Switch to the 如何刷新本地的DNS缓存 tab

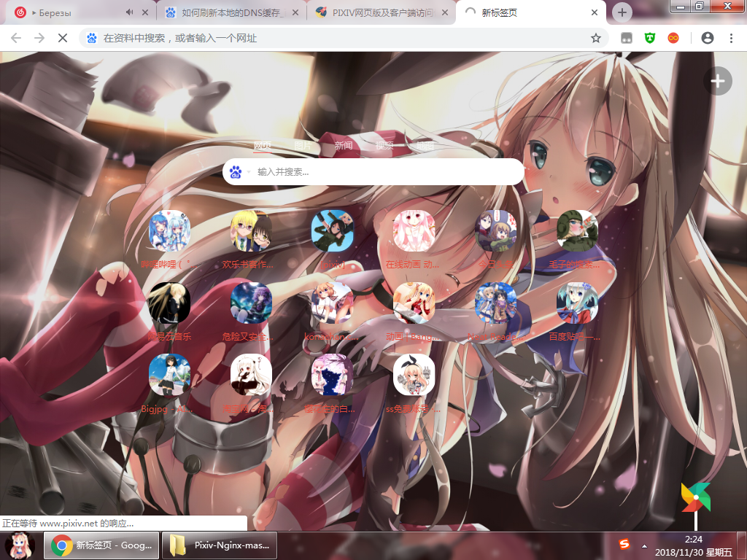[231, 12]
